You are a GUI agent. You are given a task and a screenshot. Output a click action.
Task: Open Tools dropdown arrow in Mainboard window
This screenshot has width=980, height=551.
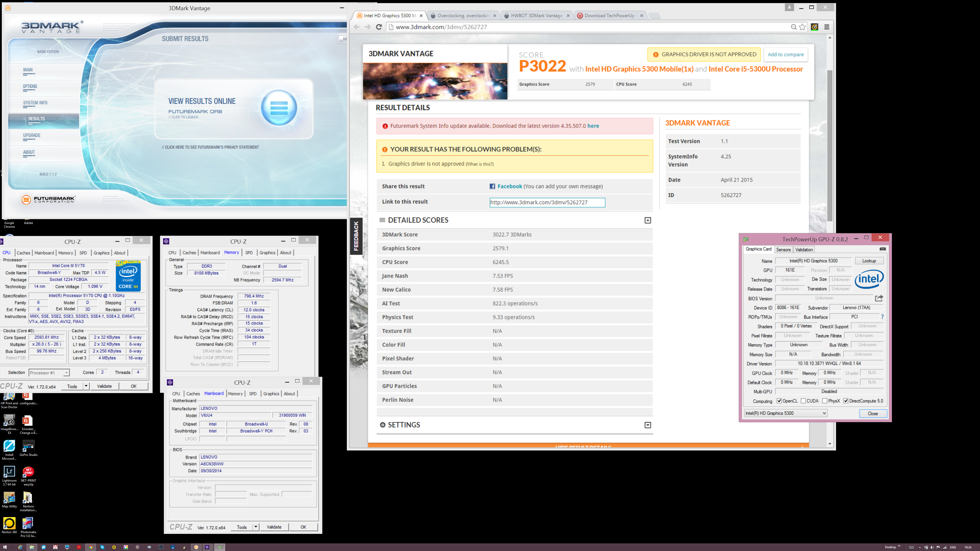(x=256, y=527)
